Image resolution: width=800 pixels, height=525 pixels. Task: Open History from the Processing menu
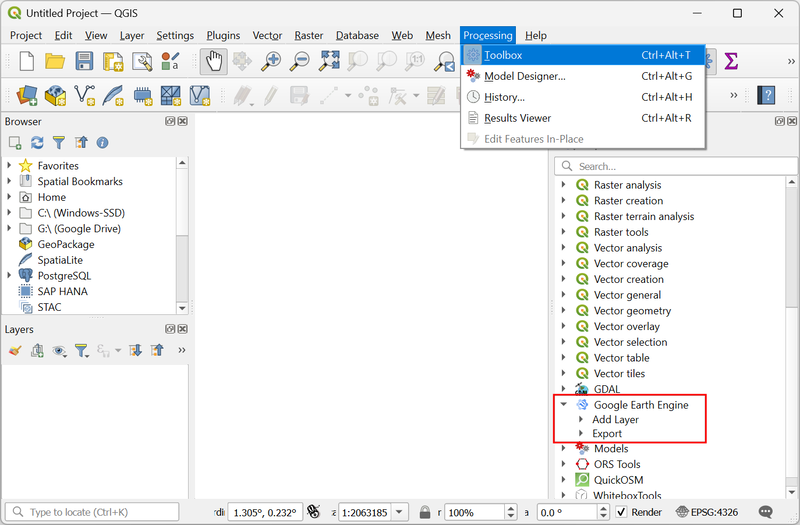(583, 97)
